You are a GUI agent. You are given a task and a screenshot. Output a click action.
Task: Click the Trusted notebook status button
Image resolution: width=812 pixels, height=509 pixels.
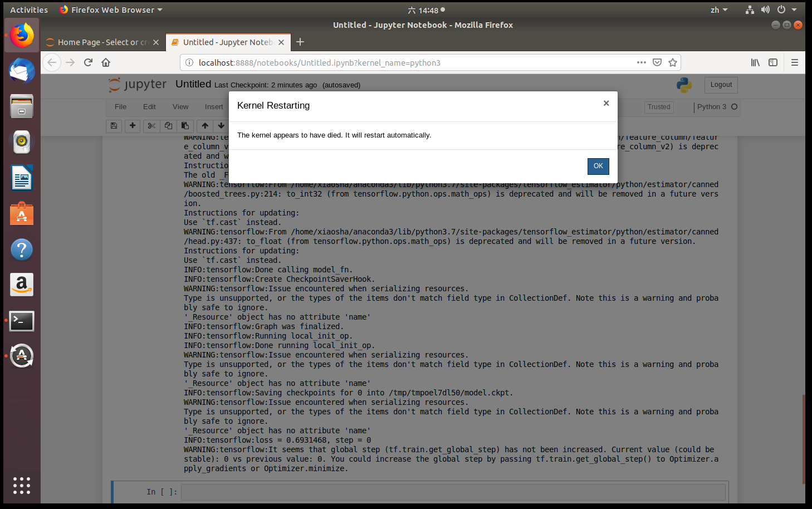point(659,107)
